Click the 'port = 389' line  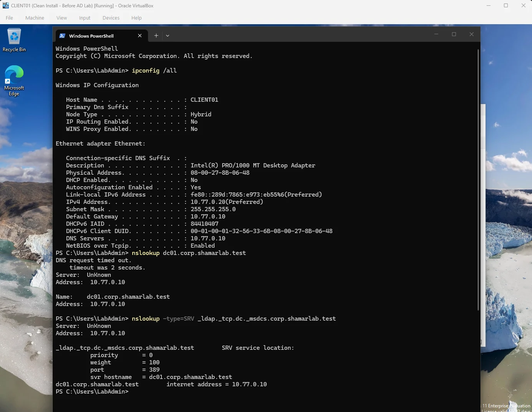125,370
